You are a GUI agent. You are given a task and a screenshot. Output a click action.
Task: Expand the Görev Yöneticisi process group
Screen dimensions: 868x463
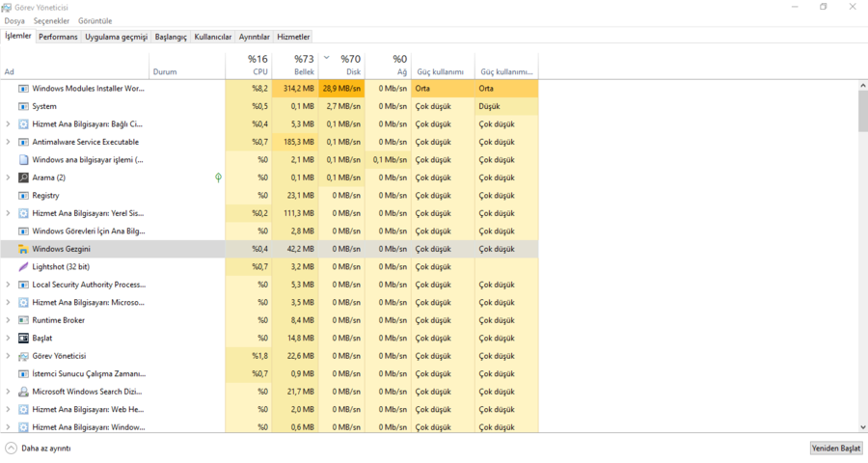click(x=8, y=356)
